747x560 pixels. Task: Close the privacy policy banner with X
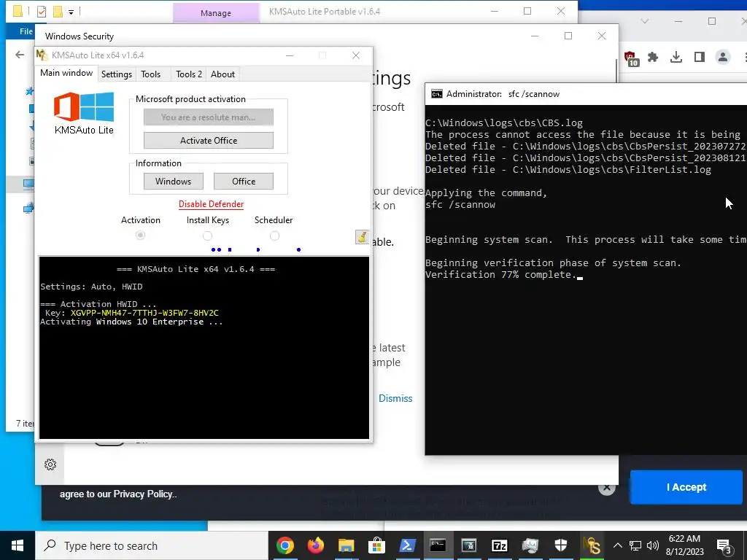[606, 487]
